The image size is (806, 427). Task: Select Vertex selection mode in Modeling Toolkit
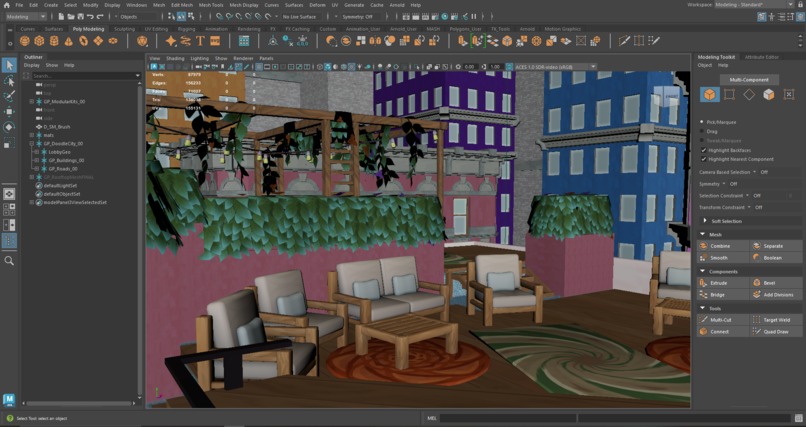(729, 95)
